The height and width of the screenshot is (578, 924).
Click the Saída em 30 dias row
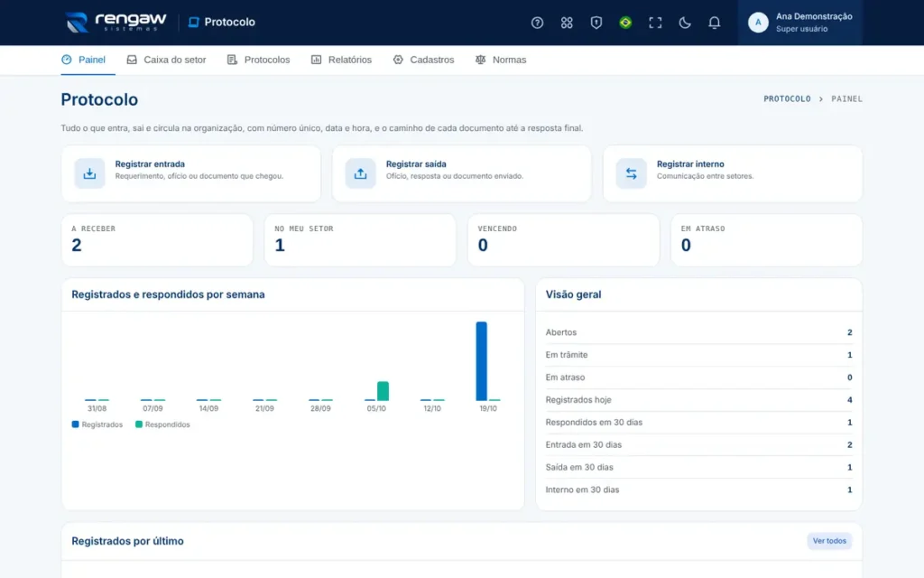pos(699,467)
